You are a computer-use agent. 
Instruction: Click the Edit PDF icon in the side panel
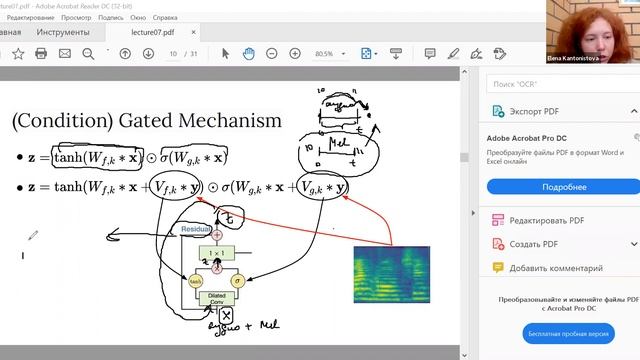(498, 220)
